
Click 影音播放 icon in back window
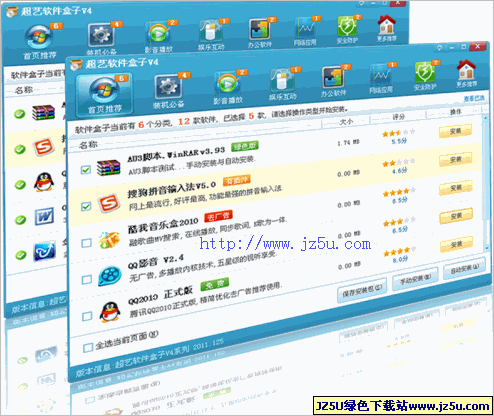tap(159, 35)
